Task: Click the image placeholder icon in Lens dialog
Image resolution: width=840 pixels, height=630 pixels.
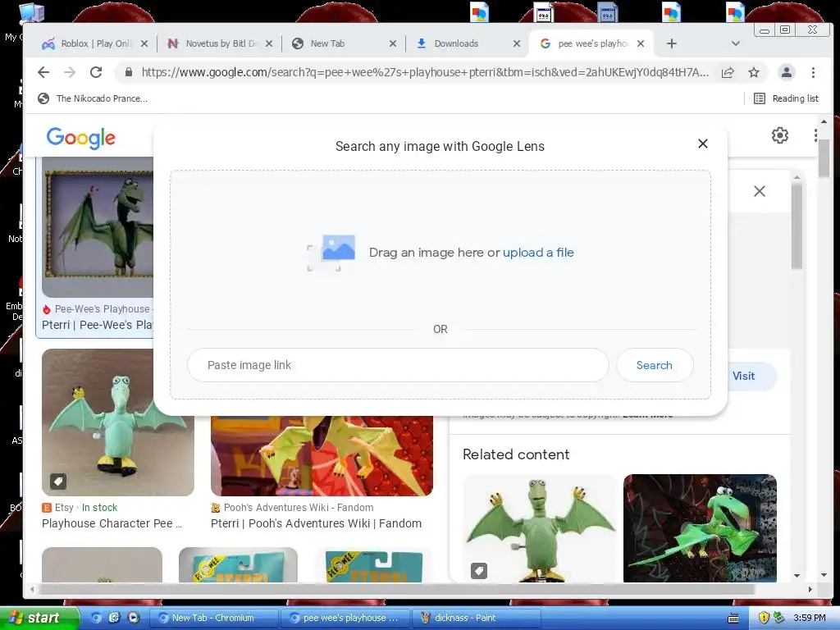Action: pos(331,253)
